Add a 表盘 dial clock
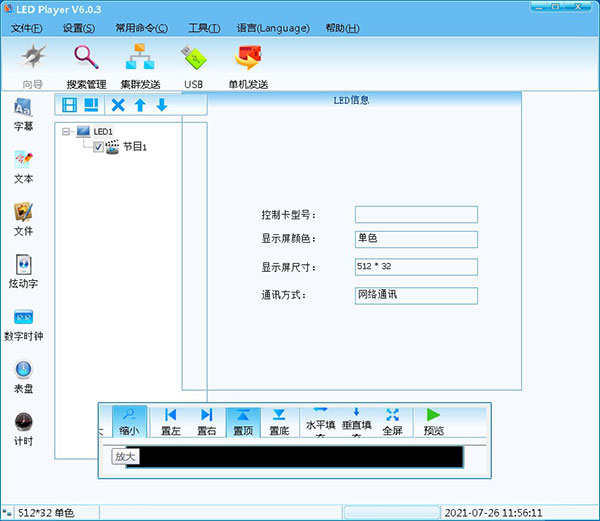The width and height of the screenshot is (600, 521). point(23,377)
